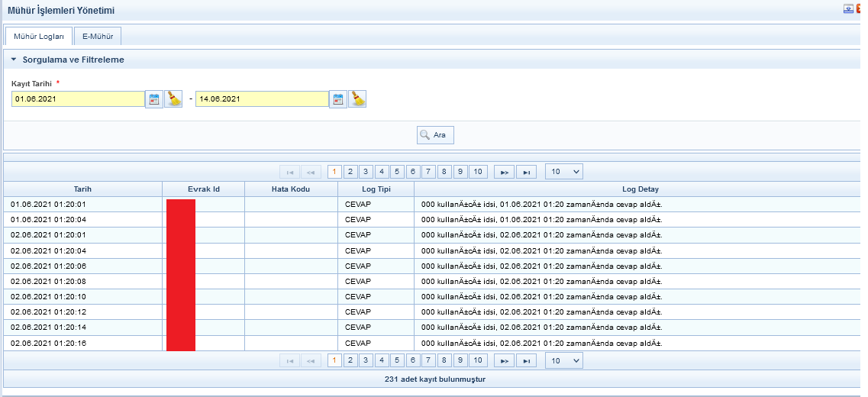Open the calendar picker for start date 01.06.2021
This screenshot has height=397, width=868.
pos(154,99)
